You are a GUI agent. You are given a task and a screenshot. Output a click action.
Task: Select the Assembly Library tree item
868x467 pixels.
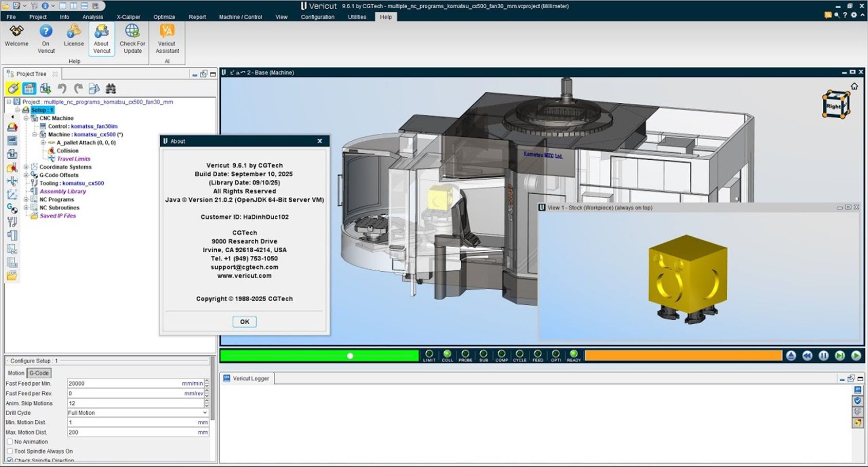point(63,191)
